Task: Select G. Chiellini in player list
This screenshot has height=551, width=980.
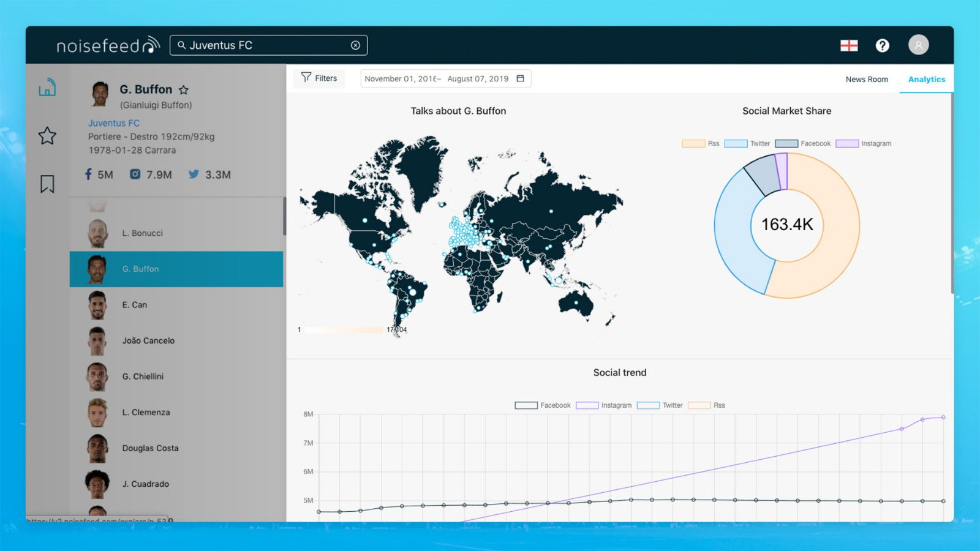Action: (176, 377)
